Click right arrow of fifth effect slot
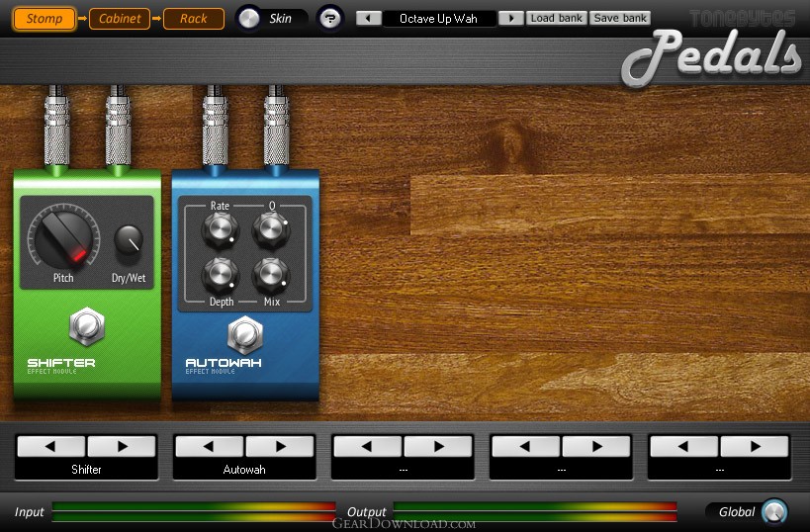The height and width of the screenshot is (532, 810). [754, 446]
